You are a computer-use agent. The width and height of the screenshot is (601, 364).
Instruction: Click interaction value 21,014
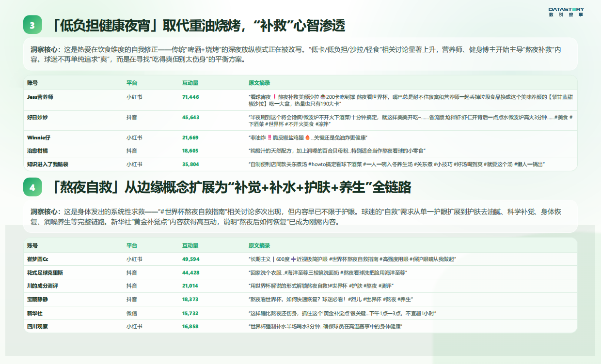[190, 286]
